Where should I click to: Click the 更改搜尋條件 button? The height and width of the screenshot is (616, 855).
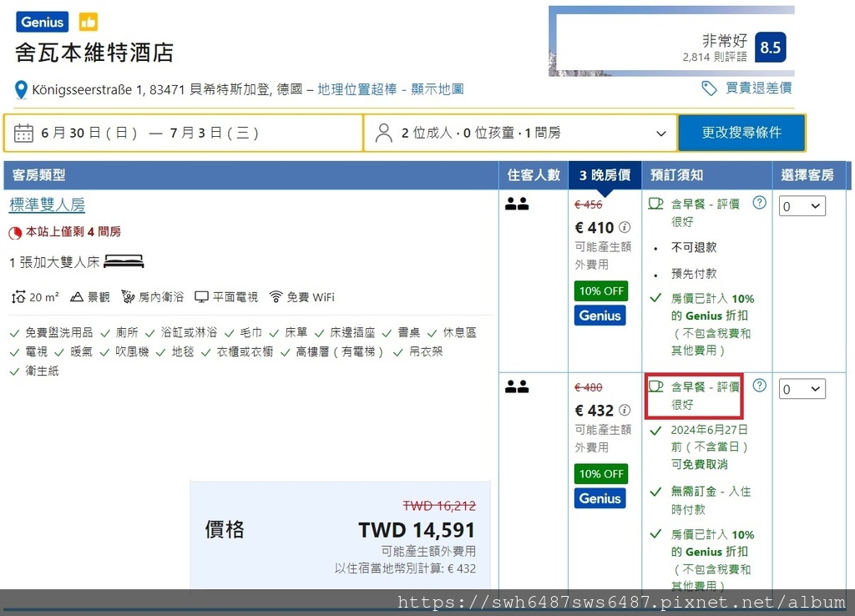(741, 133)
